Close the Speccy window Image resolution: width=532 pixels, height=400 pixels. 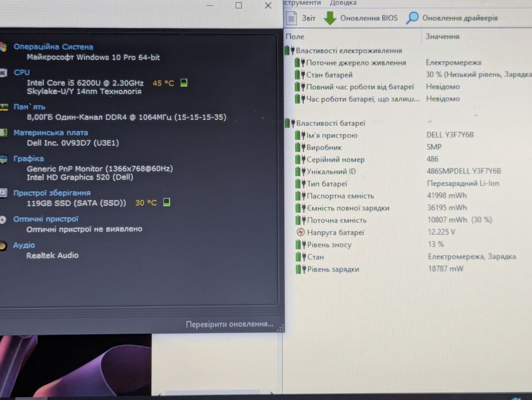click(268, 5)
